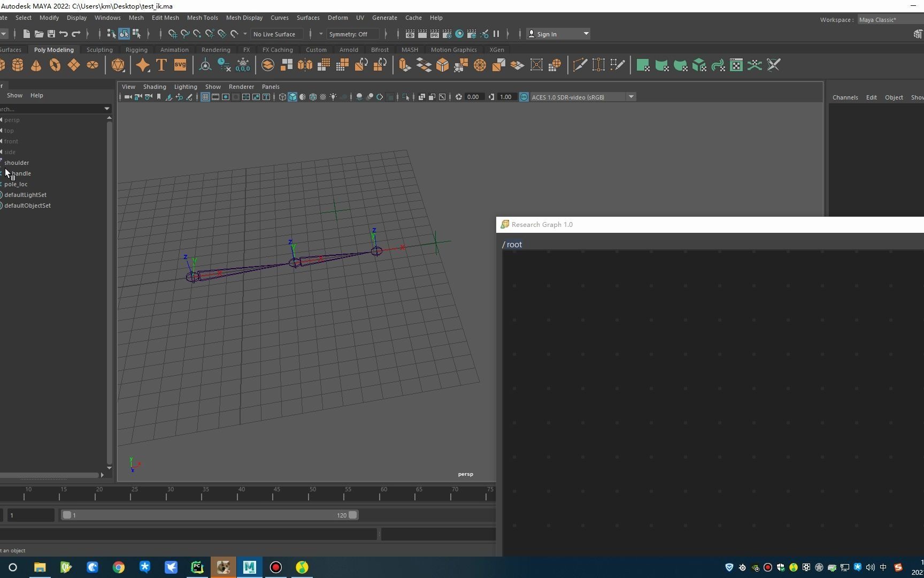Click the Mirror tool shelf icon
This screenshot has width=924, height=578.
click(305, 65)
